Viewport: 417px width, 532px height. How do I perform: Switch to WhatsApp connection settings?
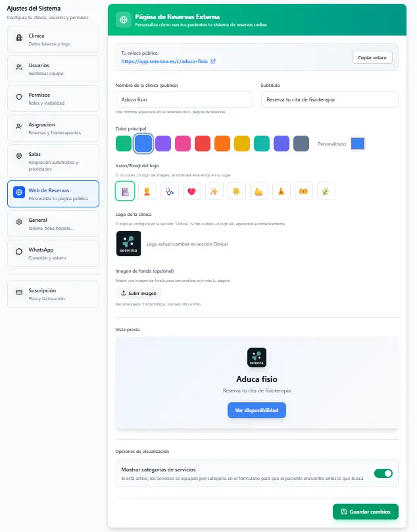(53, 253)
